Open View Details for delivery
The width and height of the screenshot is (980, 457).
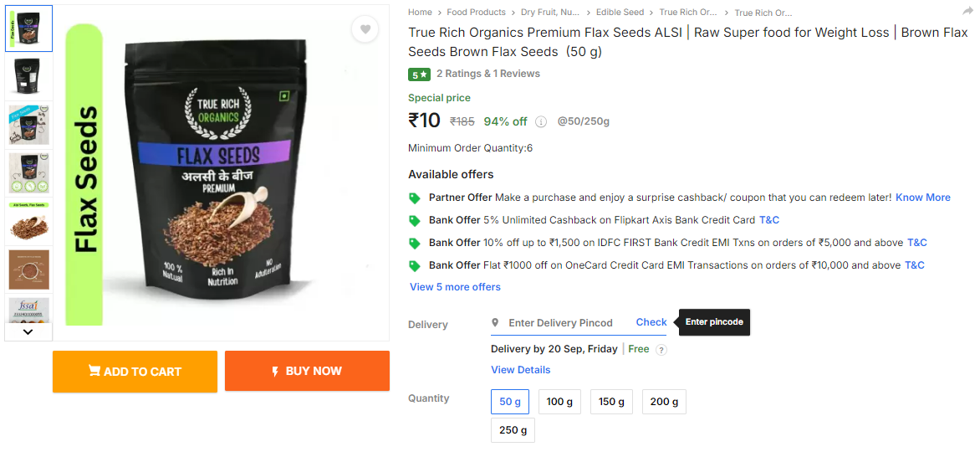click(521, 369)
